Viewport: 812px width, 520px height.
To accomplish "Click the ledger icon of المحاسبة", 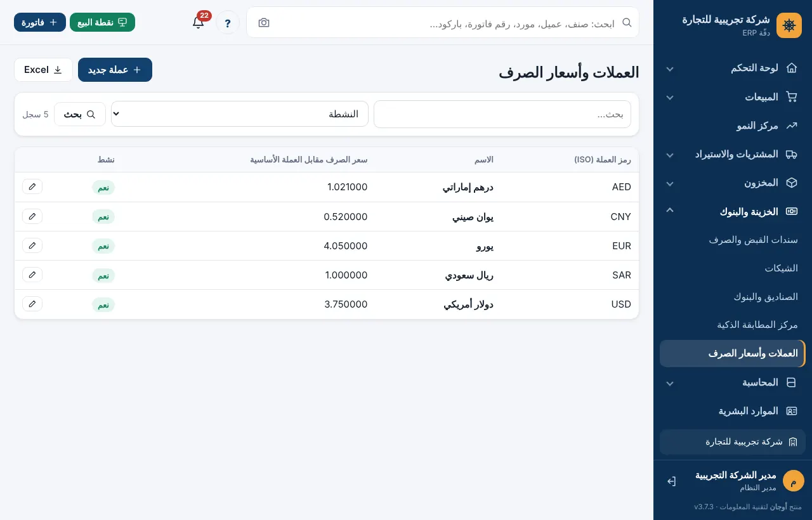I will point(792,382).
